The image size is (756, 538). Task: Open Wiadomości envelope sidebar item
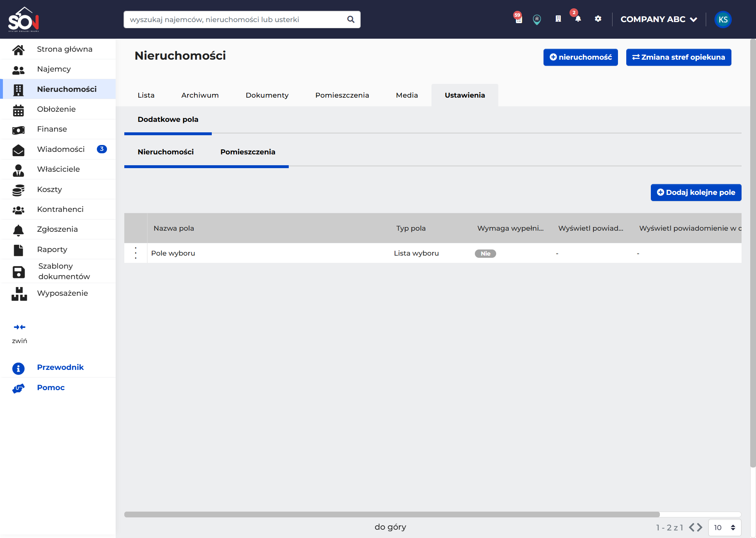(58, 149)
